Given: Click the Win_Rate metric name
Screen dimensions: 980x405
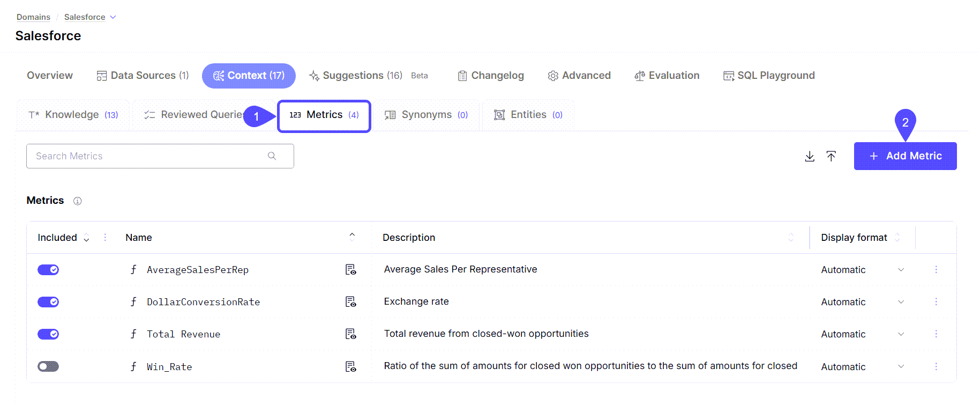Looking at the screenshot, I should pos(169,367).
